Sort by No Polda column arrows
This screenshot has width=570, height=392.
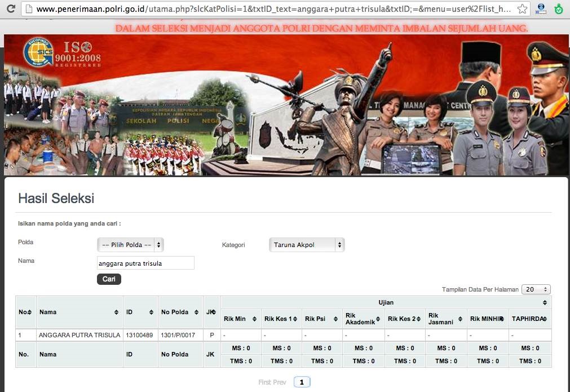[198, 312]
